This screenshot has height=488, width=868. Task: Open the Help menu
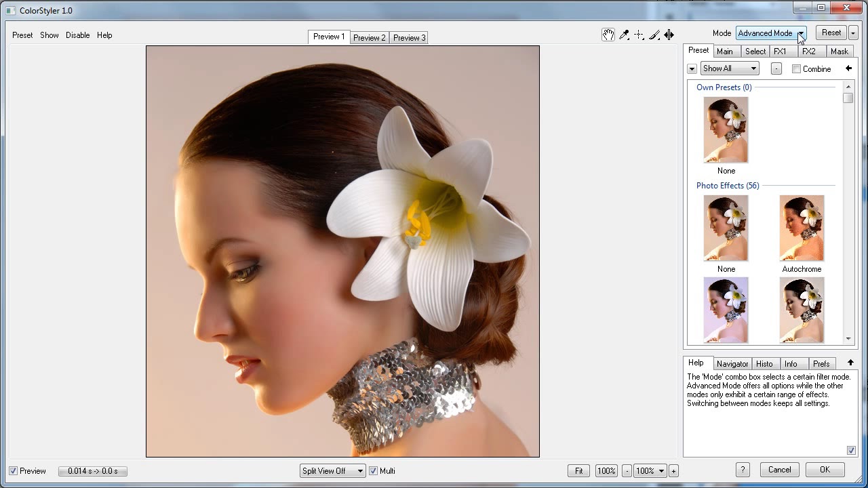104,35
